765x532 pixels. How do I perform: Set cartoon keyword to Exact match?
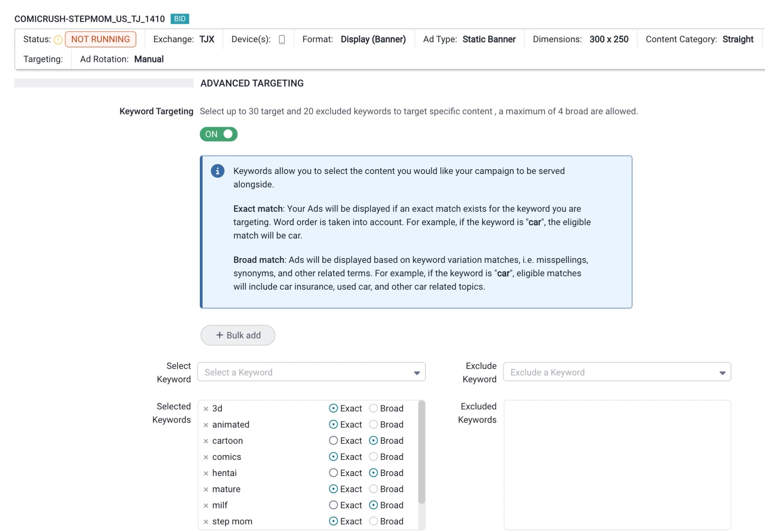[333, 441]
